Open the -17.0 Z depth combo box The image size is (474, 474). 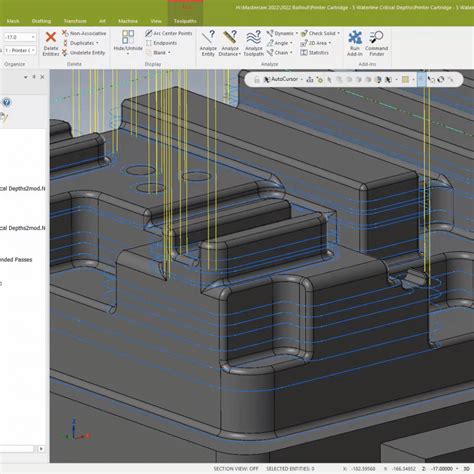click(20, 37)
